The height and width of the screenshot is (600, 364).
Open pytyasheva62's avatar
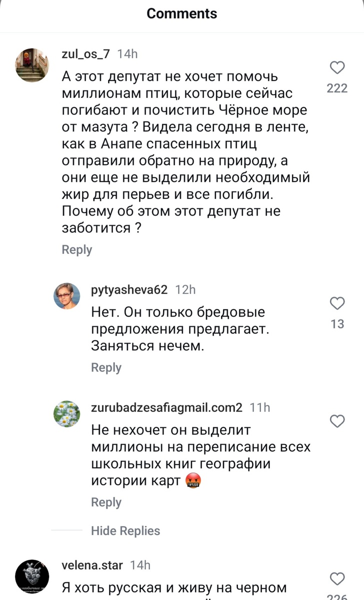[x=67, y=296]
